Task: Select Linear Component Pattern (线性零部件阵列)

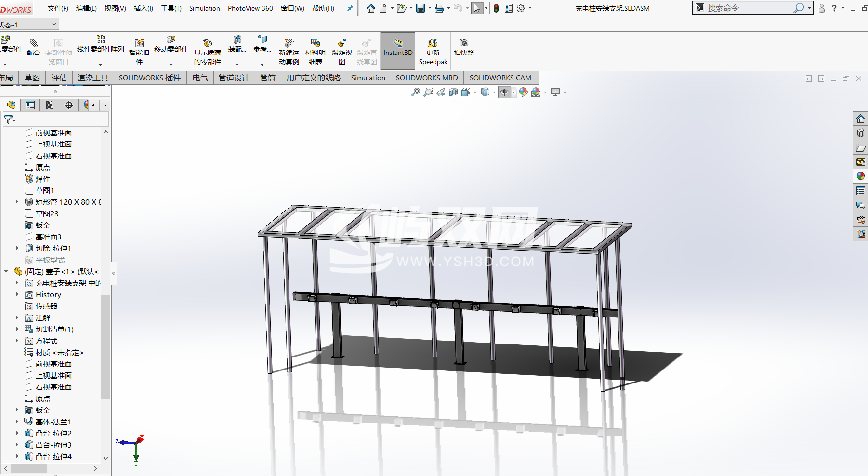Action: 101,44
